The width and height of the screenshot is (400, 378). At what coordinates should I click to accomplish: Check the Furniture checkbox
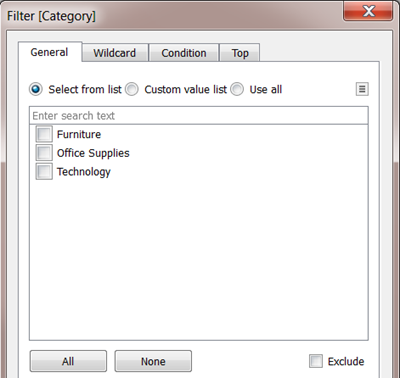(44, 134)
